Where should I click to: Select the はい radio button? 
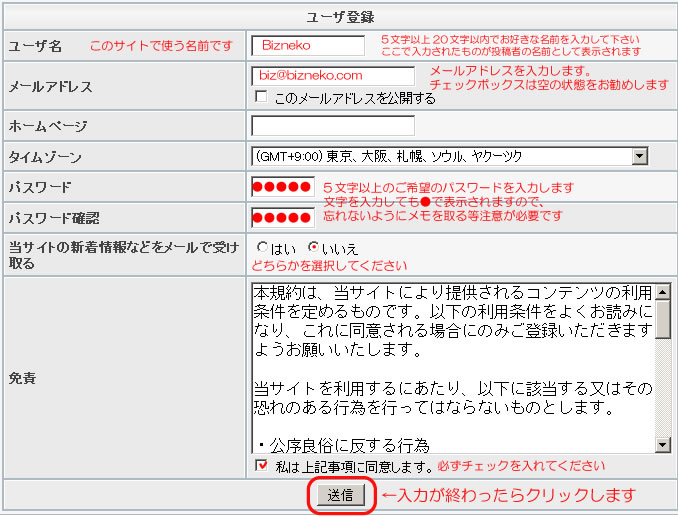(262, 247)
